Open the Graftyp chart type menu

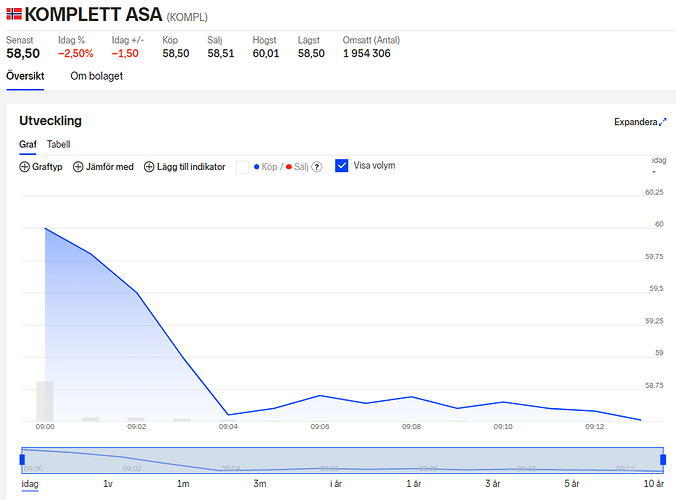(47, 167)
